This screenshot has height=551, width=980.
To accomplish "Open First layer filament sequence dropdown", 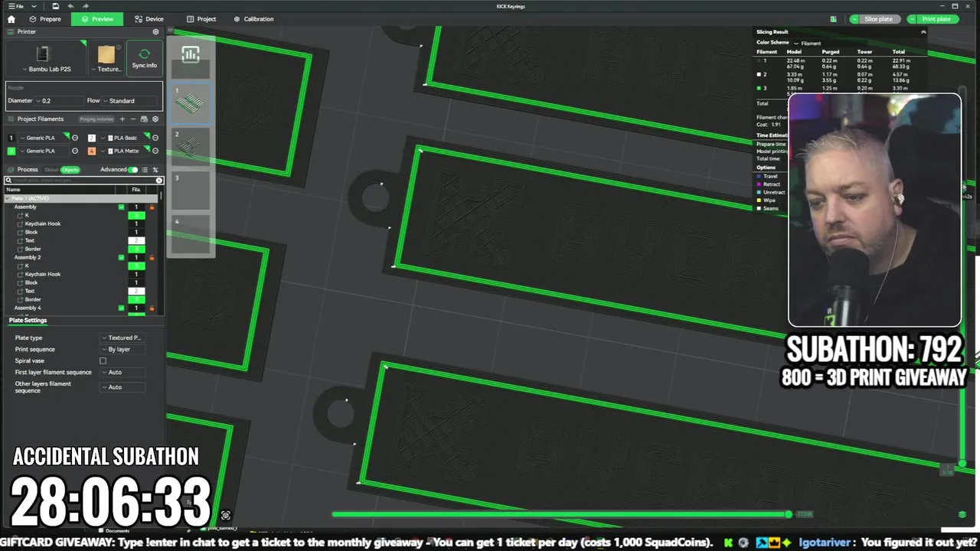I will tap(122, 372).
